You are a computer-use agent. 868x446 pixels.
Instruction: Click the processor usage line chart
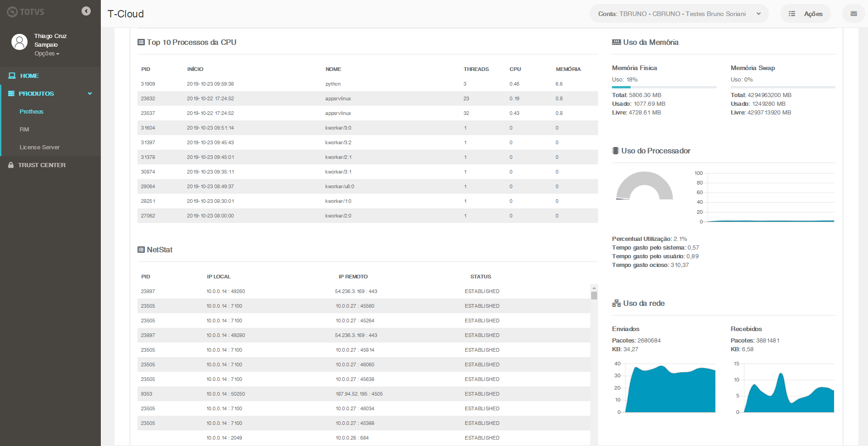click(x=770, y=197)
